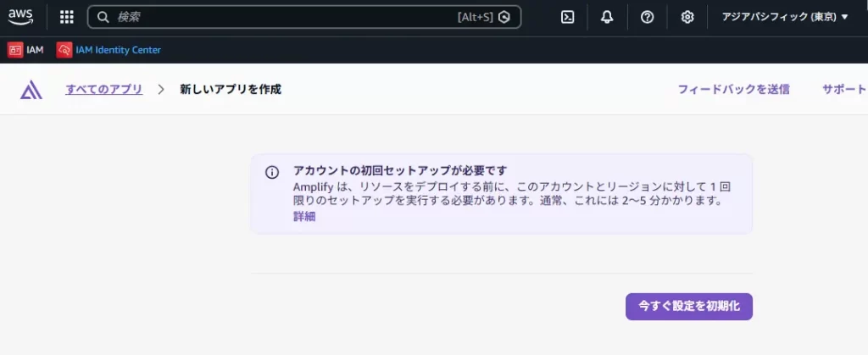The height and width of the screenshot is (355, 868).
Task: Follow the 詳細 link in the notice
Action: pyautogui.click(x=304, y=217)
